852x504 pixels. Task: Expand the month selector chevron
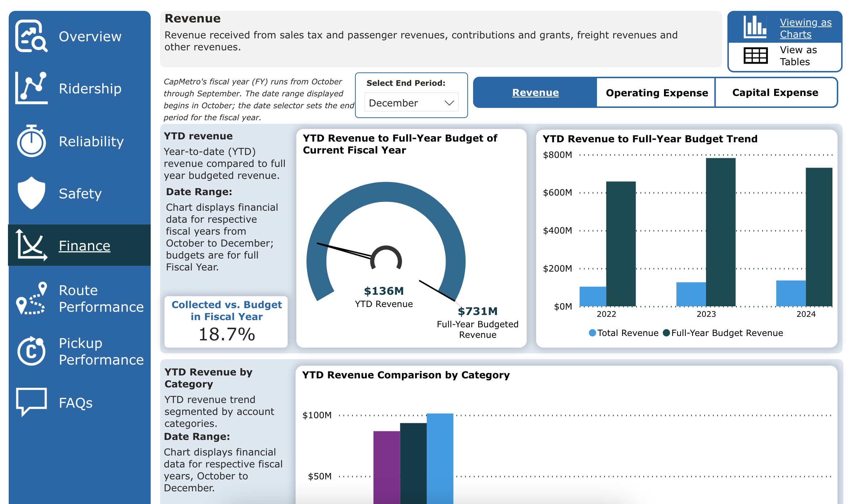[449, 102]
